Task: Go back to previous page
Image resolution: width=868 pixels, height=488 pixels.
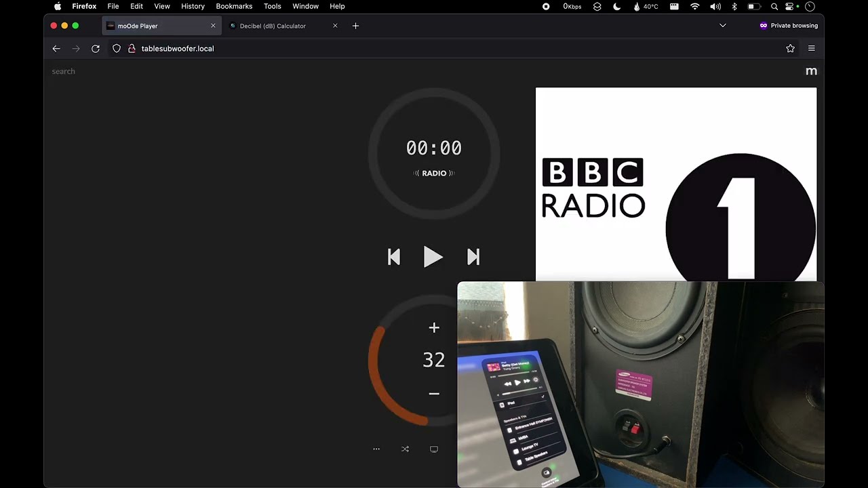Action: tap(56, 49)
